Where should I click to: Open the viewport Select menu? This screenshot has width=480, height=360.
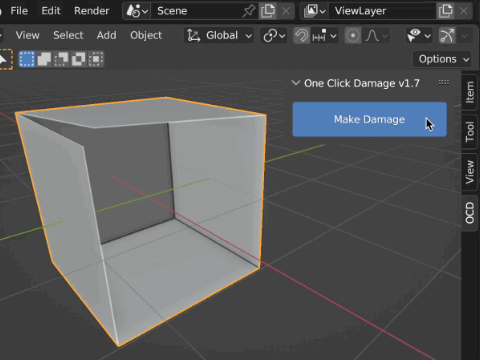click(68, 35)
